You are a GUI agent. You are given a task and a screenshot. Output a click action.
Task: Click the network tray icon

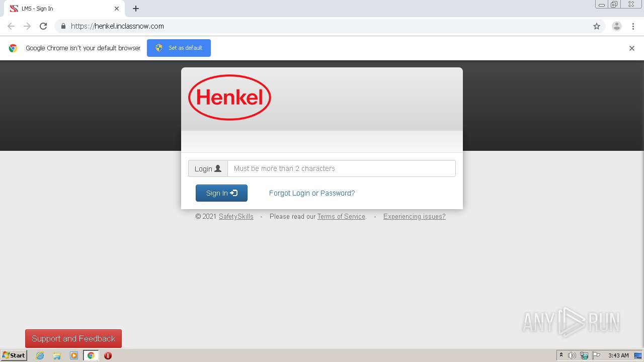[x=584, y=355]
